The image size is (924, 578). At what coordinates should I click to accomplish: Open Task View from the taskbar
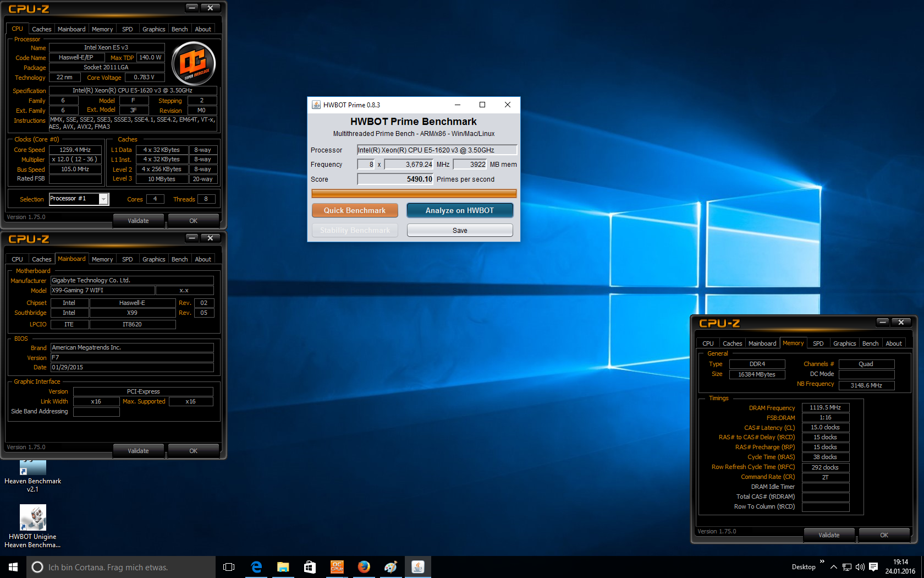229,567
